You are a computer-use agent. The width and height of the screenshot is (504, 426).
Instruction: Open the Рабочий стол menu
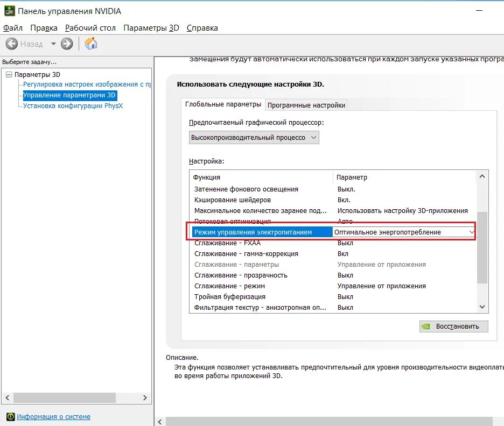[90, 28]
